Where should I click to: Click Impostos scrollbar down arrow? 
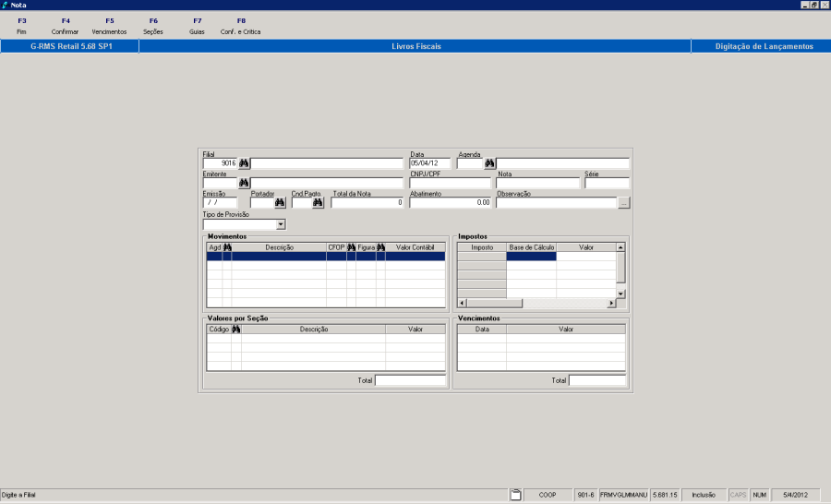coord(620,294)
